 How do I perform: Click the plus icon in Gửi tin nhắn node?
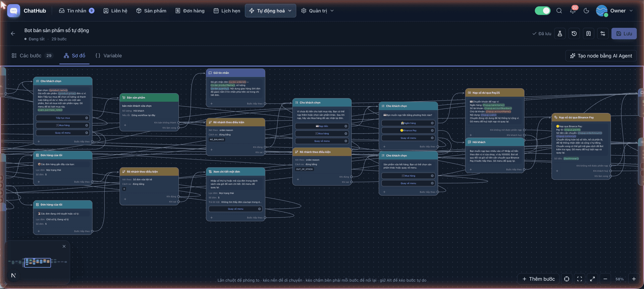point(211,104)
